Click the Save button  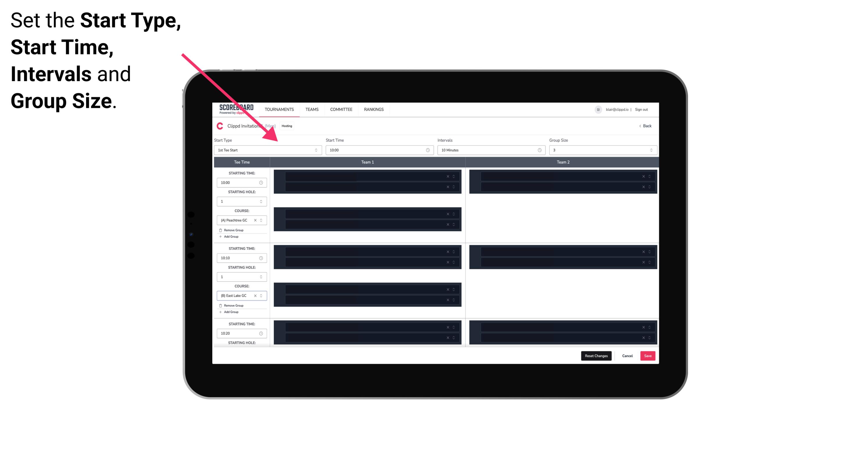pyautogui.click(x=648, y=355)
